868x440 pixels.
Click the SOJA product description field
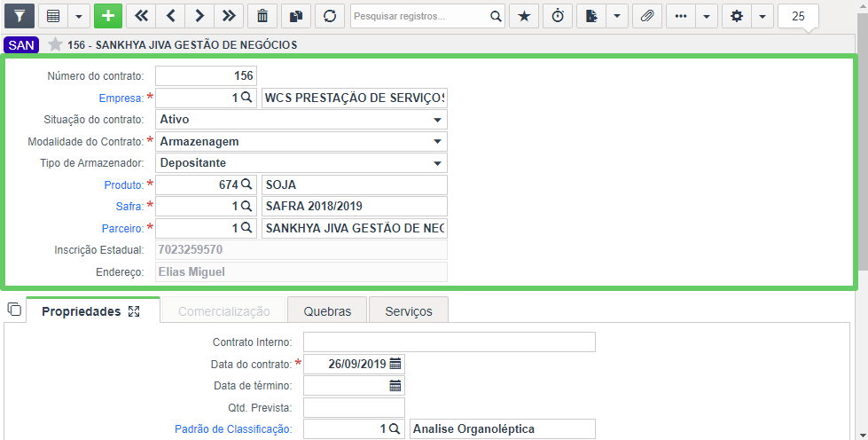click(355, 185)
